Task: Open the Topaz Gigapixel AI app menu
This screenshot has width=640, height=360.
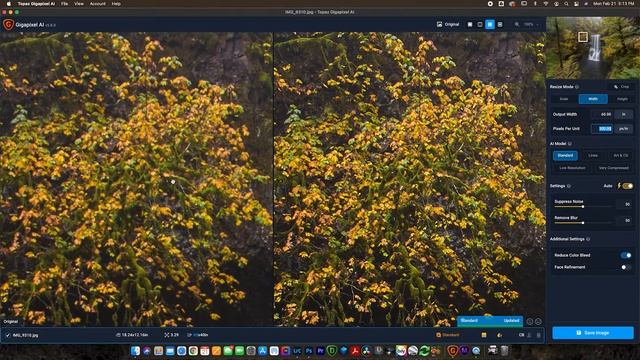Action: 36,4
